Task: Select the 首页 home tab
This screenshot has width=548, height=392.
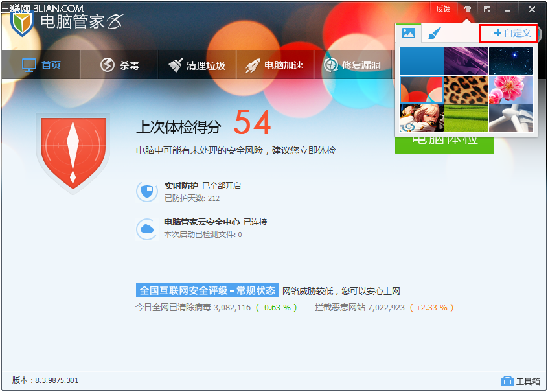Action: click(x=41, y=65)
